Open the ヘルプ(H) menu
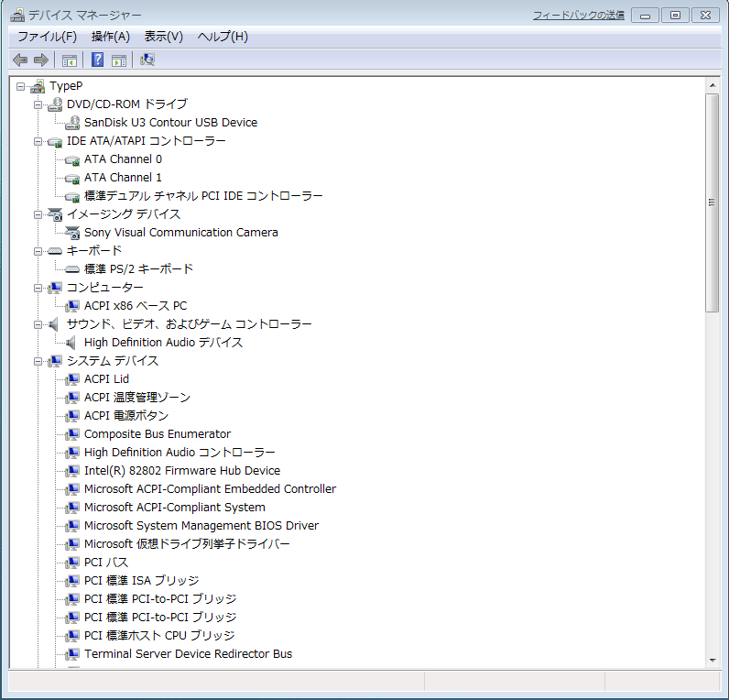729x700 pixels. click(x=223, y=37)
